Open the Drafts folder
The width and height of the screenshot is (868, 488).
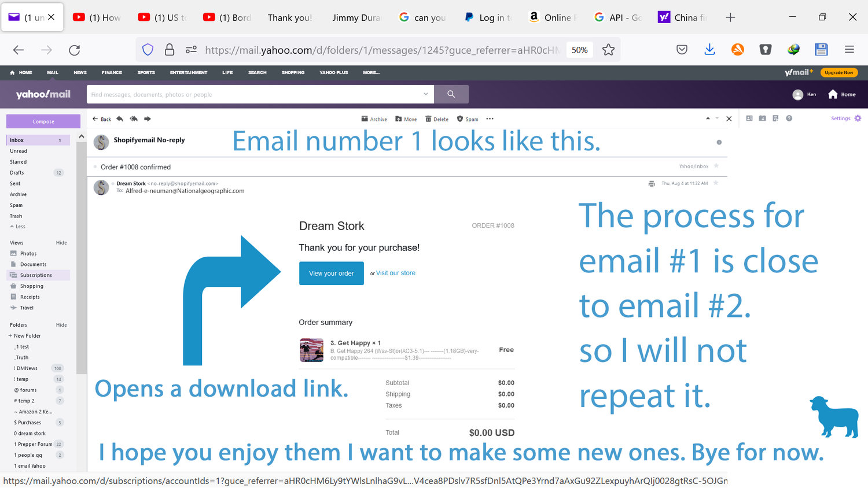pyautogui.click(x=17, y=173)
